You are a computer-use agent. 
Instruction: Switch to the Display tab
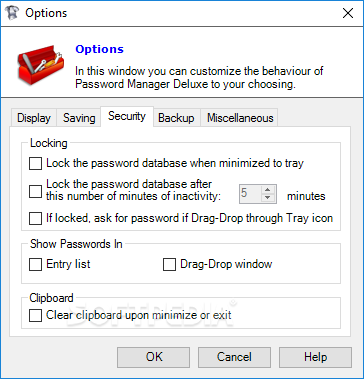(34, 118)
